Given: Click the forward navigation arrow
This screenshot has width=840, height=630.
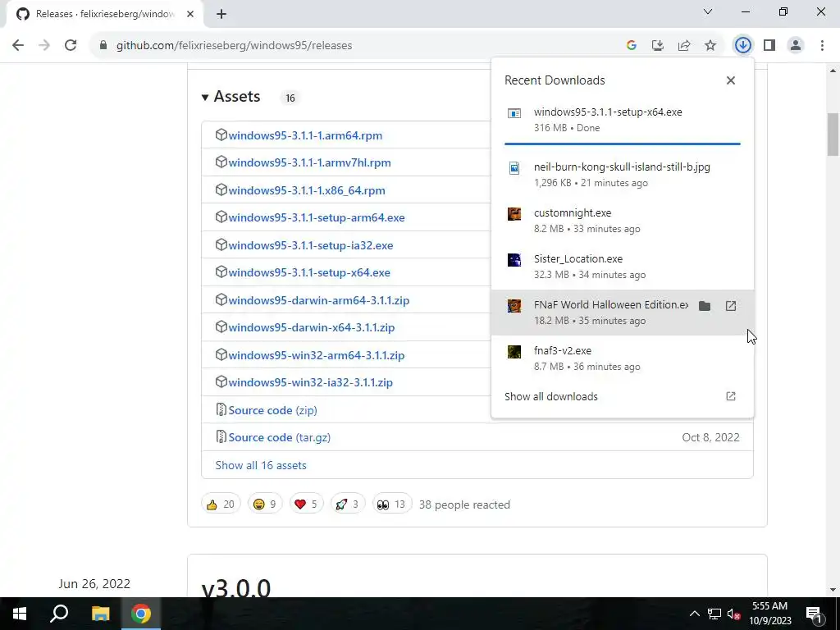Looking at the screenshot, I should (44, 46).
